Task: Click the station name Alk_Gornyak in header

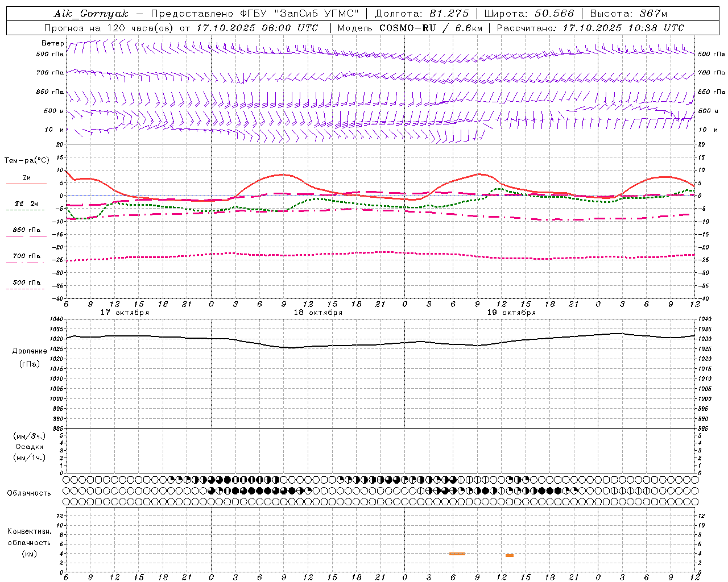Action: [91, 14]
